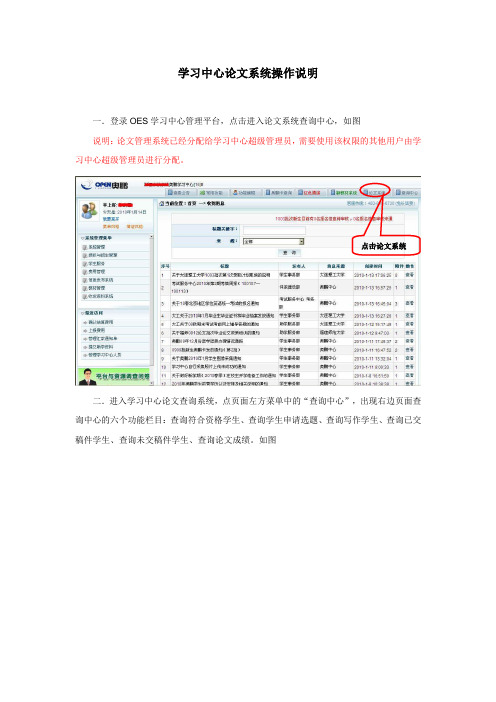The height and width of the screenshot is (702, 496).
Task: Open the notice titled 大工关于2013年1月毕业生…
Action: tap(222, 316)
